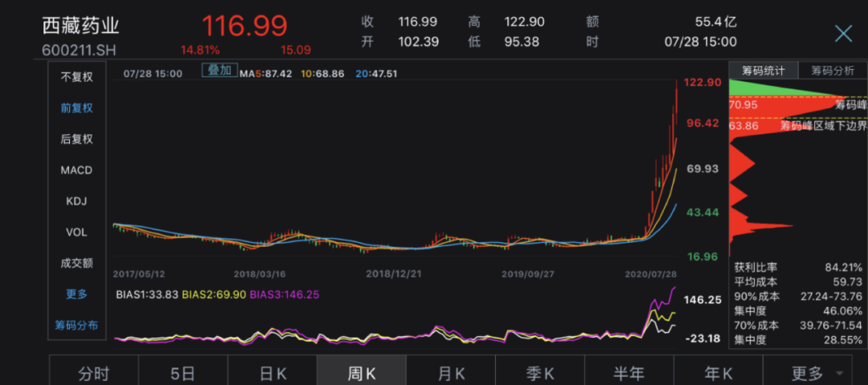This screenshot has height=385, width=868.
Task: Click stock code 600211.SH
Action: (79, 49)
